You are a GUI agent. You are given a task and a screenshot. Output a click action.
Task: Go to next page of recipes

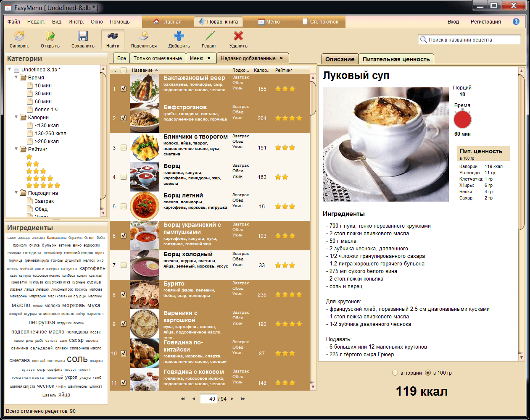232,399
